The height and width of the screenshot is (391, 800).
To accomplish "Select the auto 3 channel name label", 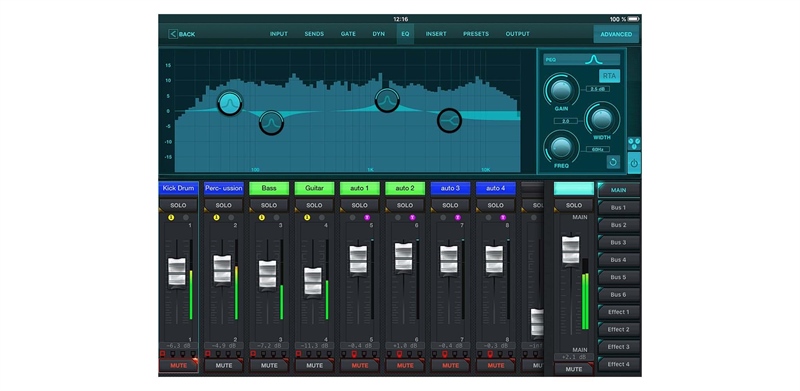I will click(451, 188).
